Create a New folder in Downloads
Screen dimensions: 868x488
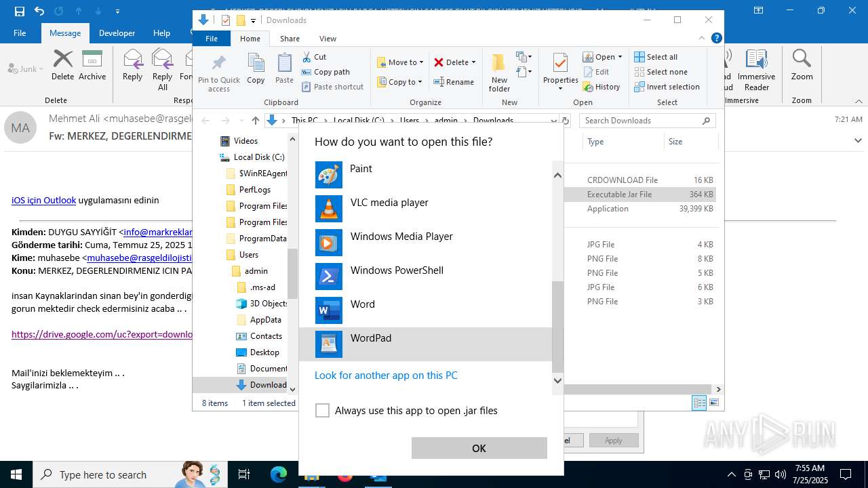click(x=499, y=73)
